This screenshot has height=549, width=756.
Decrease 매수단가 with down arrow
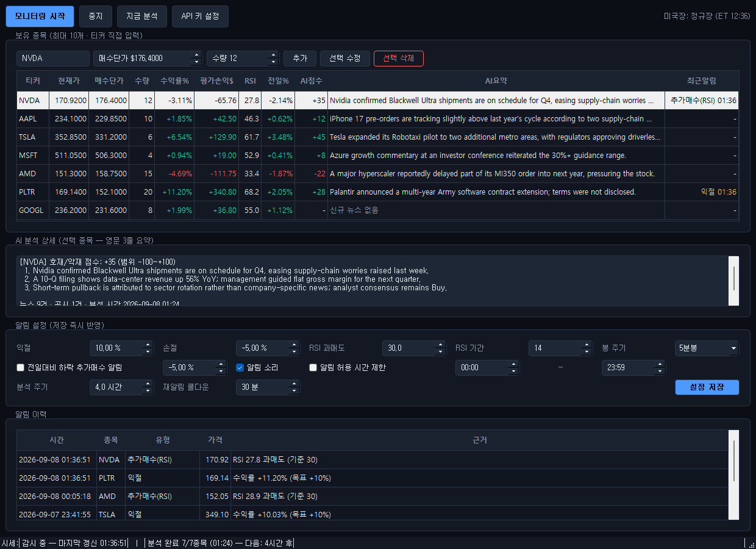click(x=196, y=62)
